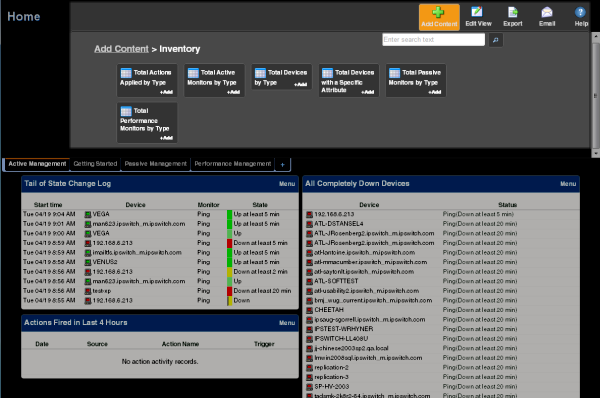Add Total Devices by Type report

tap(300, 85)
